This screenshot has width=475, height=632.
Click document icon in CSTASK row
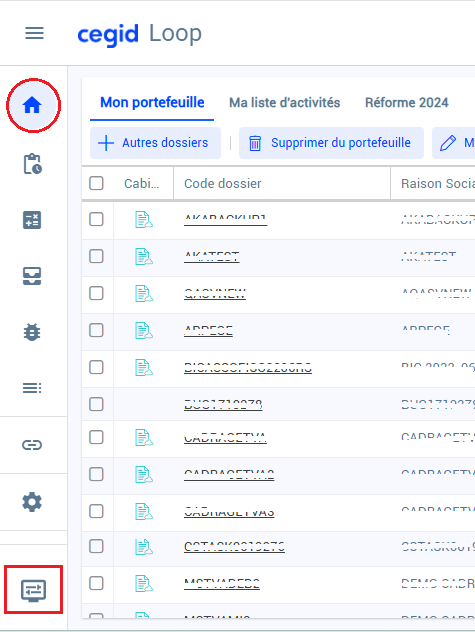click(x=144, y=547)
